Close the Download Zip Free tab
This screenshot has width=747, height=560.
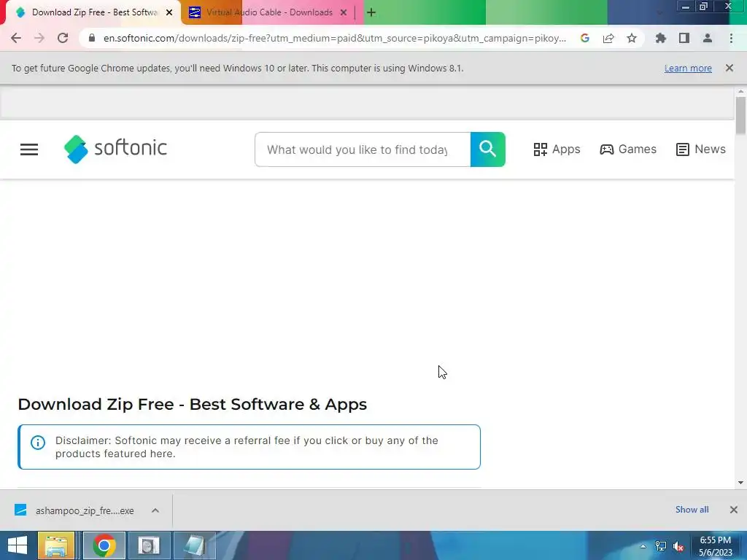coord(169,12)
